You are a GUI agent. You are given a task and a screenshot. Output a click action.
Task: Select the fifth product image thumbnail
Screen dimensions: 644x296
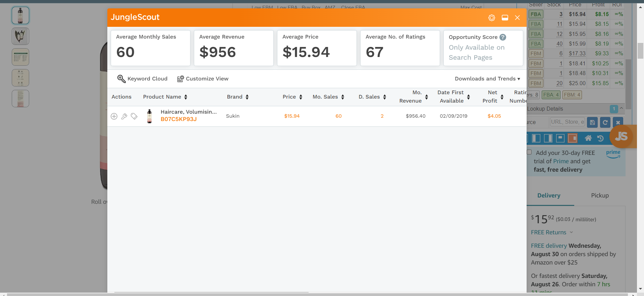point(20,99)
